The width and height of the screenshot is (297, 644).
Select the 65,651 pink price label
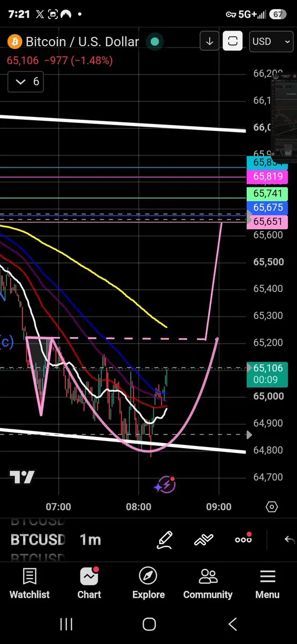click(268, 222)
